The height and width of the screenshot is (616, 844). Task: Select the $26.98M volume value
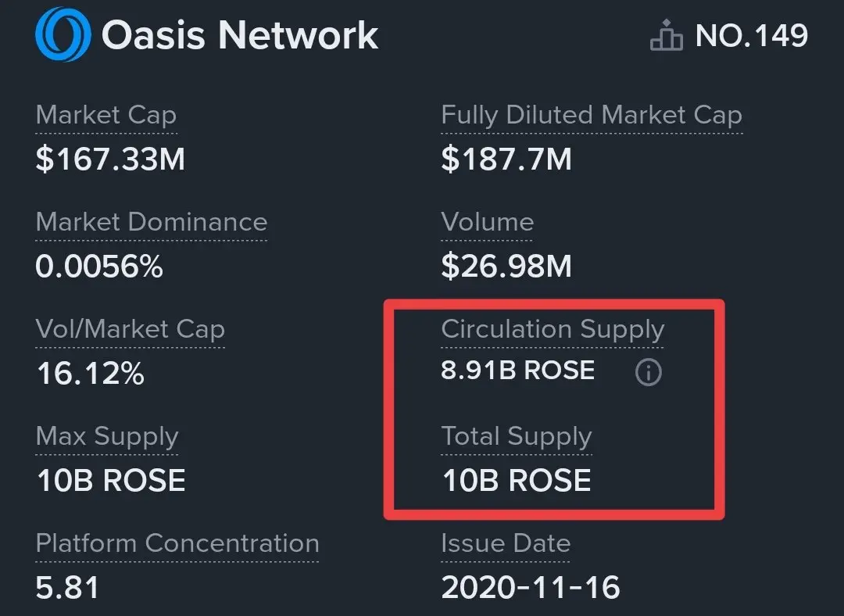[x=506, y=267]
